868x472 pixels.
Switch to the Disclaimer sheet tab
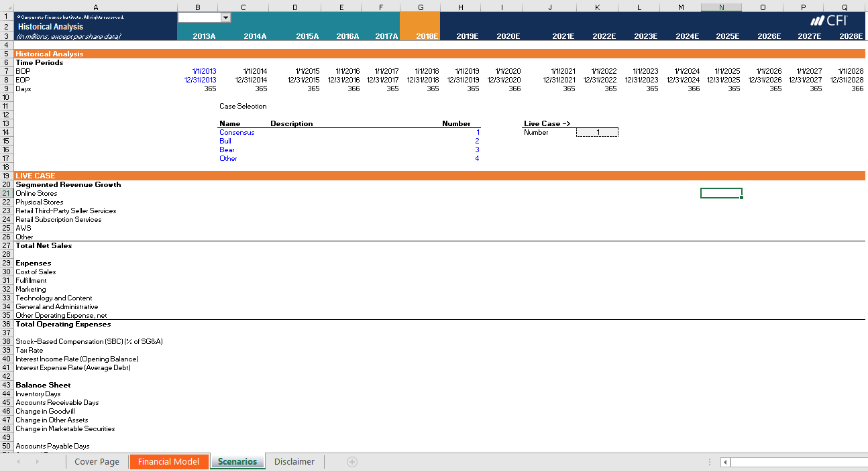tap(293, 461)
